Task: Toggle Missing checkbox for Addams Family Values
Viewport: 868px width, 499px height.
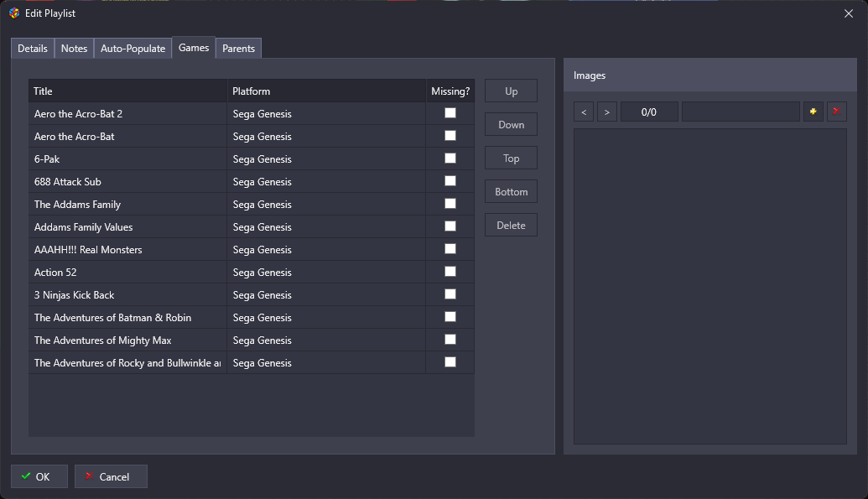Action: (450, 226)
